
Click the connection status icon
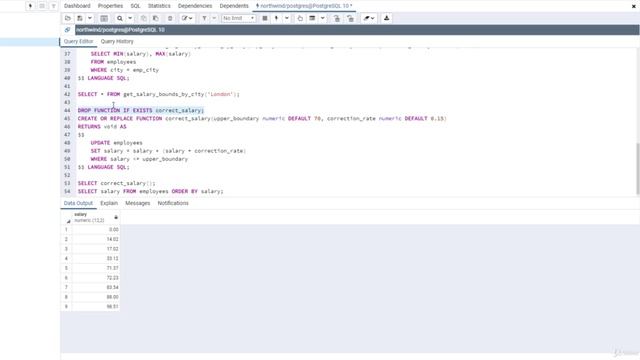pos(68,30)
